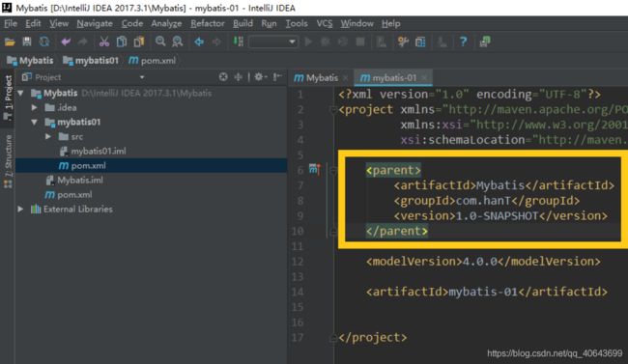Click mybatis01 breadcrumb in navigation bar

pyautogui.click(x=92, y=61)
